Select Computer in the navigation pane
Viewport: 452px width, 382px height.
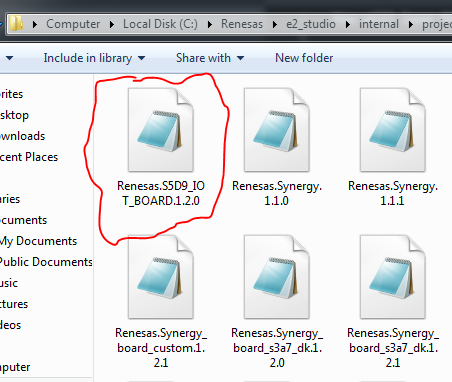(x=15, y=367)
